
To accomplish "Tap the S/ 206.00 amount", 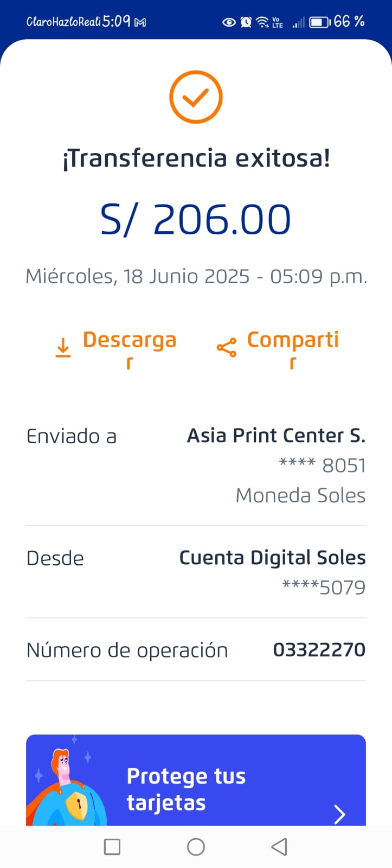I will pyautogui.click(x=196, y=220).
